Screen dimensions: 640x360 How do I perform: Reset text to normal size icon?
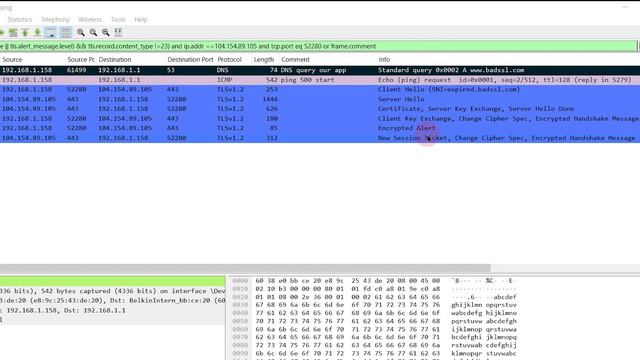(106, 32)
